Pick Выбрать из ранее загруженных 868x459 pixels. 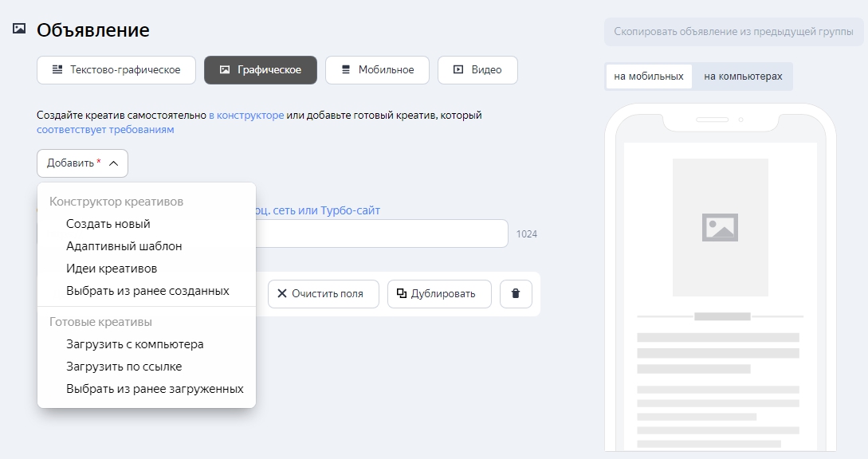(x=155, y=389)
